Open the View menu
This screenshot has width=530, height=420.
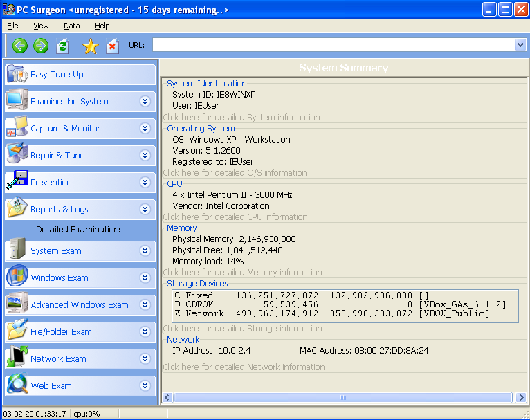tap(41, 26)
